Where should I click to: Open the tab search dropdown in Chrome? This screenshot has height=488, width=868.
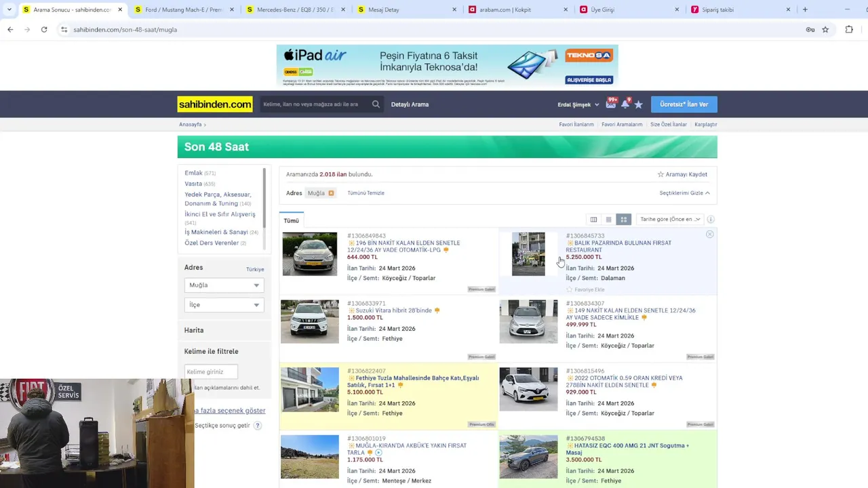[9, 9]
